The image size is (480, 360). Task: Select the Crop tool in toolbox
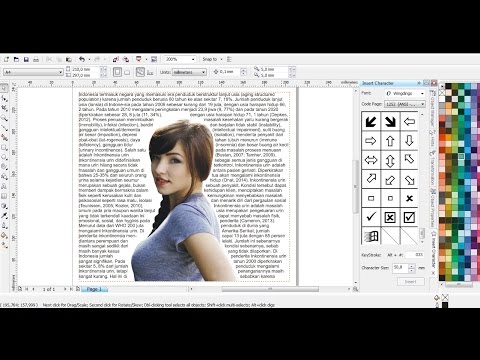[x=4, y=108]
